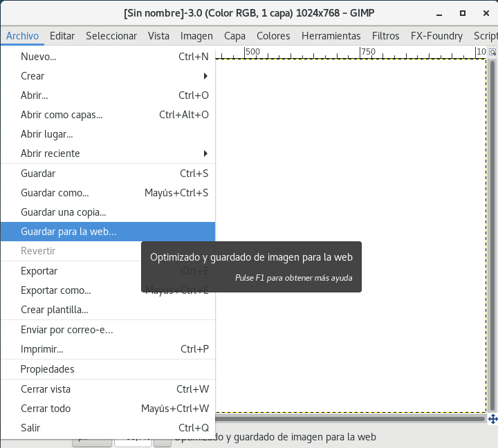Select Nuevo in the Archivo menu

[39, 57]
